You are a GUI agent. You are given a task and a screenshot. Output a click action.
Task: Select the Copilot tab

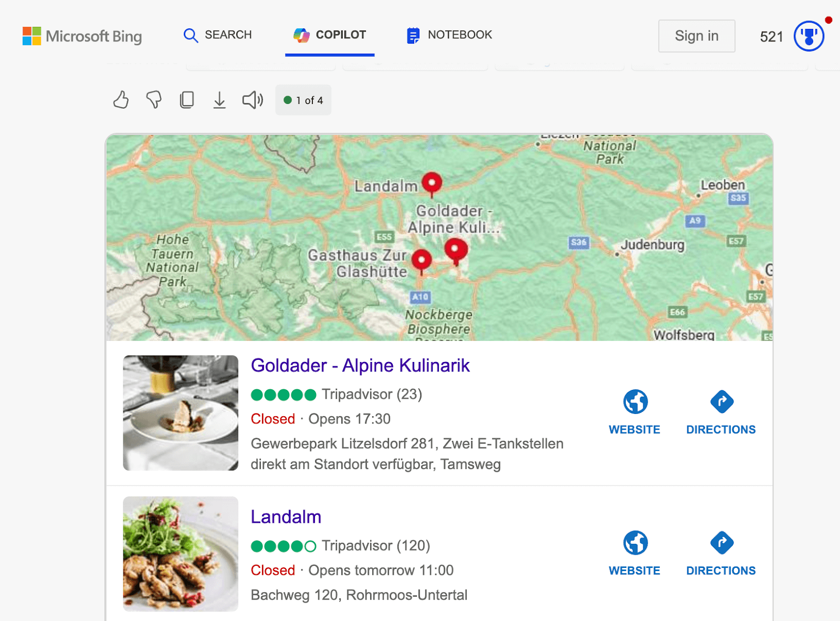(x=330, y=35)
